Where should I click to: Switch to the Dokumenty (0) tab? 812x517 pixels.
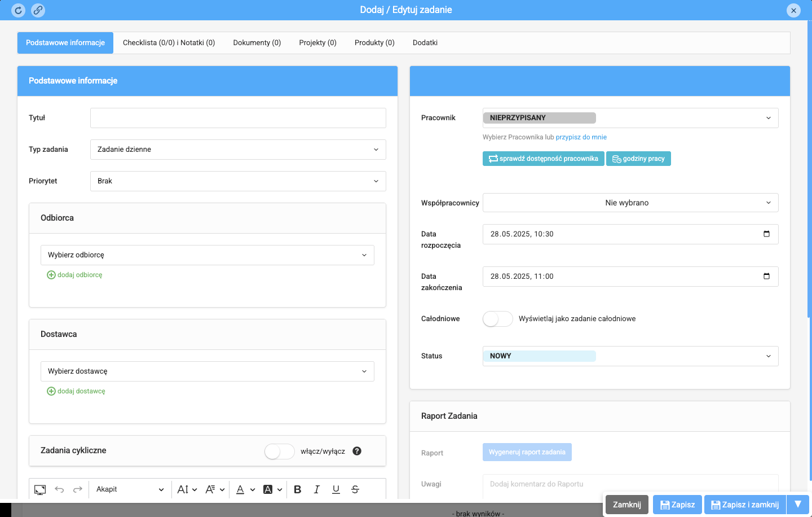257,43
